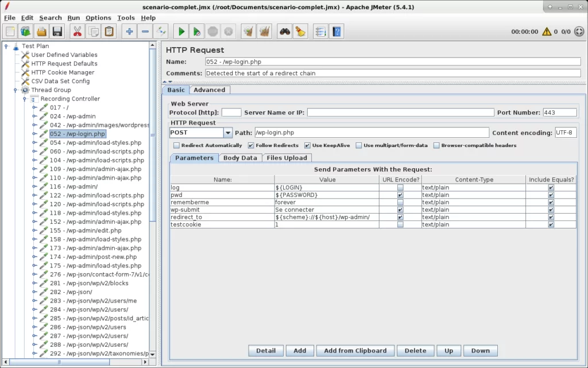Screen dimensions: 588x368
Task: Click the Path input field
Action: (372, 133)
